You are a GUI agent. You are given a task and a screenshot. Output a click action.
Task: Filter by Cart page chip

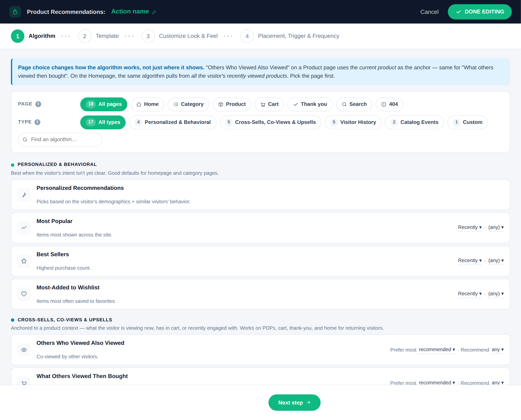click(269, 104)
